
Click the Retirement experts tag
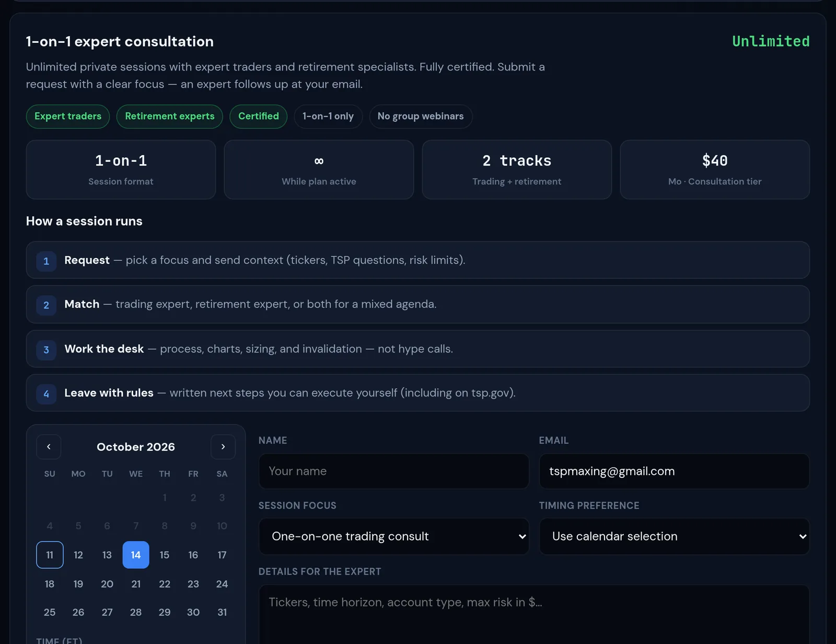pos(170,116)
